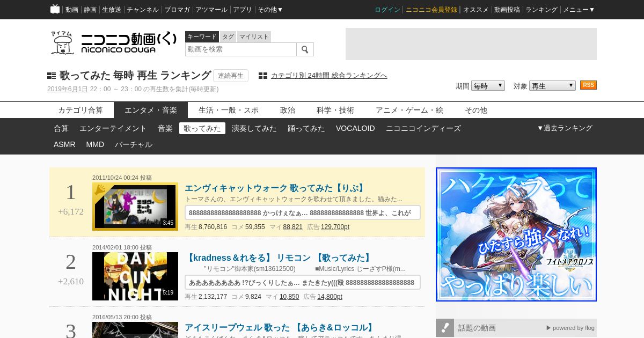Select the マイリスト search tab
This screenshot has width=644, height=338.
pyautogui.click(x=254, y=36)
